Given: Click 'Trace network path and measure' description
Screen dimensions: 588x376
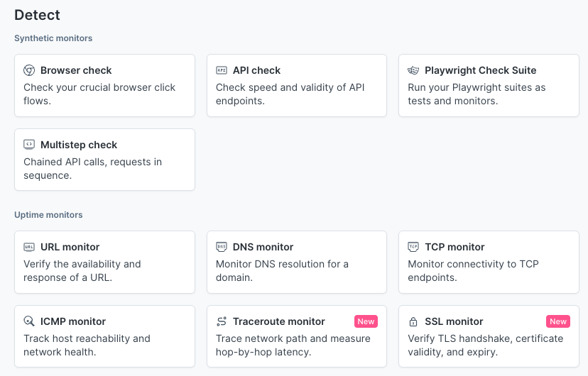Looking at the screenshot, I should (293, 345).
